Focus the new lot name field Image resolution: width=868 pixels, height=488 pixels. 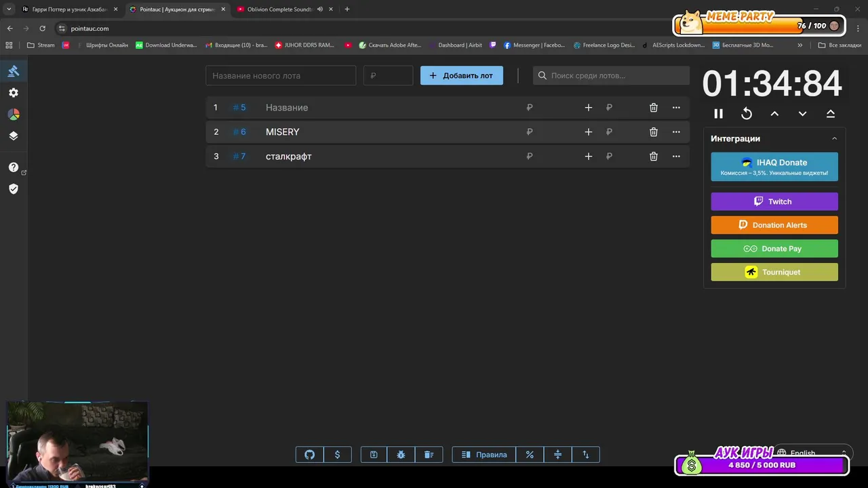(281, 75)
